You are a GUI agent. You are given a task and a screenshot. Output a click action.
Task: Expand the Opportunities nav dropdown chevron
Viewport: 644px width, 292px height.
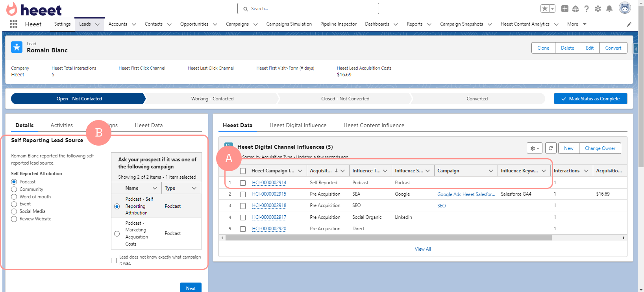(215, 24)
